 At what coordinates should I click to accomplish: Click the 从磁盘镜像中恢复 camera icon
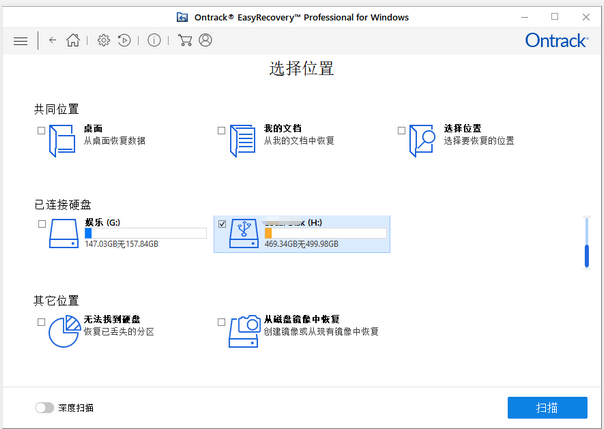coord(245,331)
